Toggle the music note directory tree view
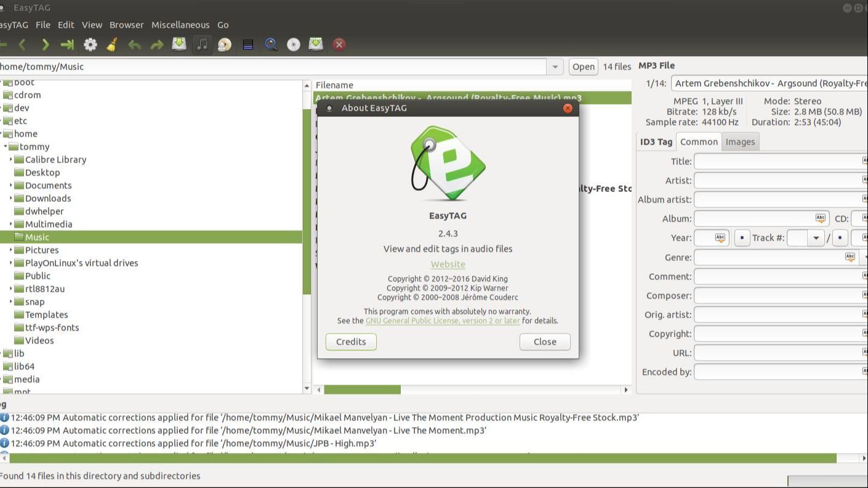 pos(202,44)
